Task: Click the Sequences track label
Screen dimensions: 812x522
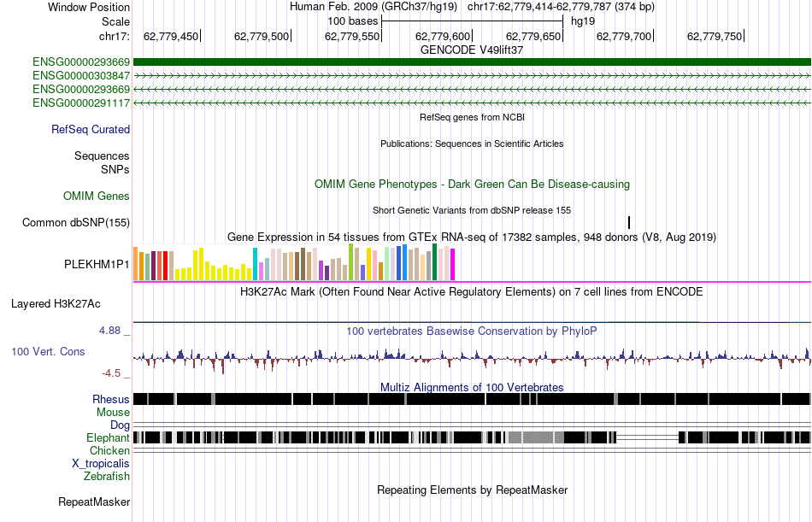Action: (102, 155)
